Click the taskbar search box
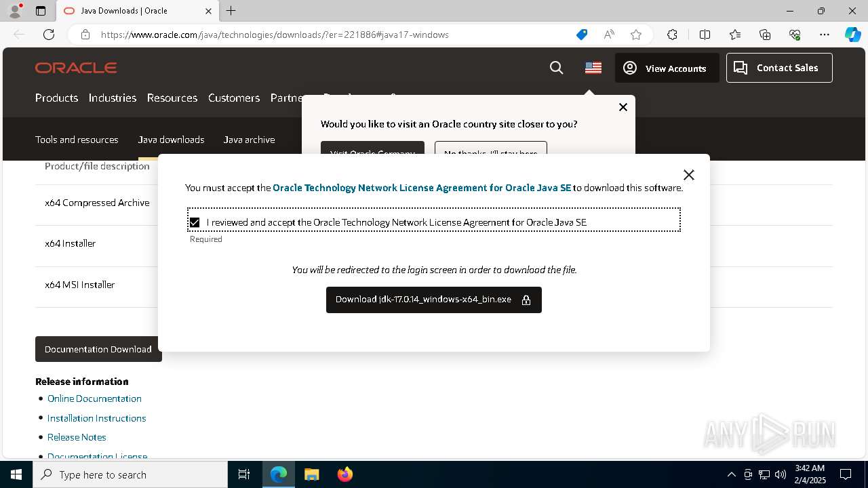The width and height of the screenshot is (868, 488). pyautogui.click(x=130, y=474)
